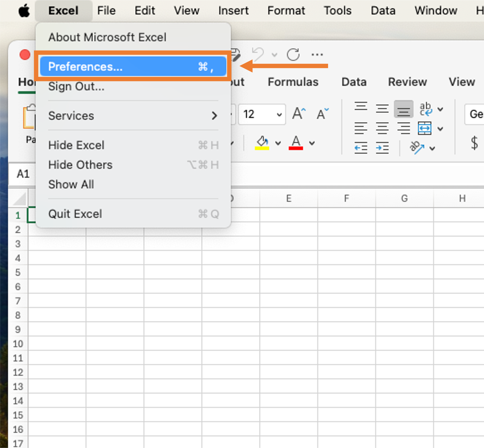Click the Merge & Center icon

coord(424,128)
